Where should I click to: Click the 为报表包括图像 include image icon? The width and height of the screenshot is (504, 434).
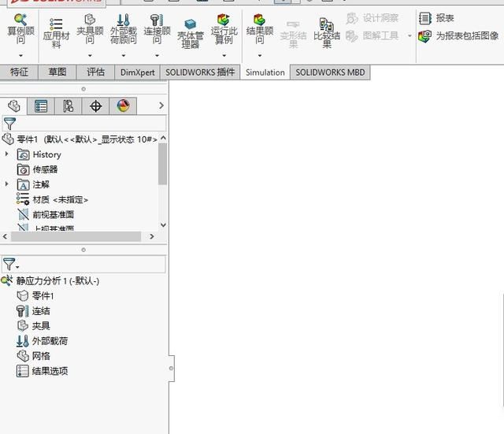[424, 35]
